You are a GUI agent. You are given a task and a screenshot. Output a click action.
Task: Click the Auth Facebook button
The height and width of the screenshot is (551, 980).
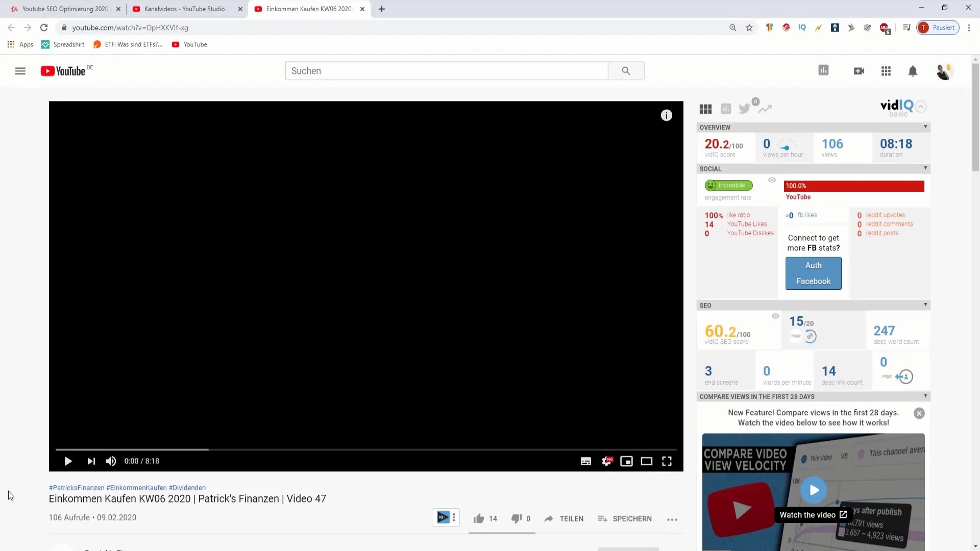(x=813, y=273)
